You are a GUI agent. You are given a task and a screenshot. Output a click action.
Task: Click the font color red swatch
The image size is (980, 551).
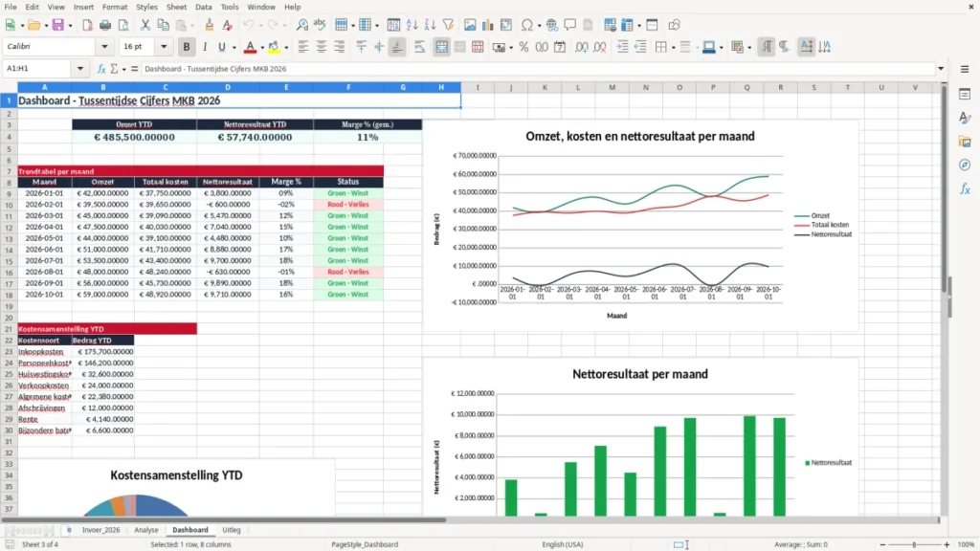250,48
